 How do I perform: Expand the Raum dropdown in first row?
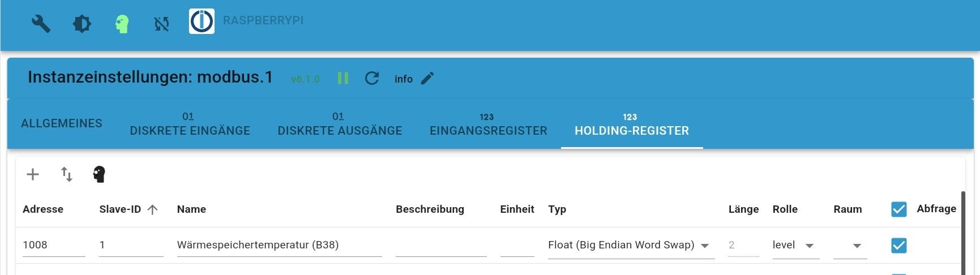point(850,246)
